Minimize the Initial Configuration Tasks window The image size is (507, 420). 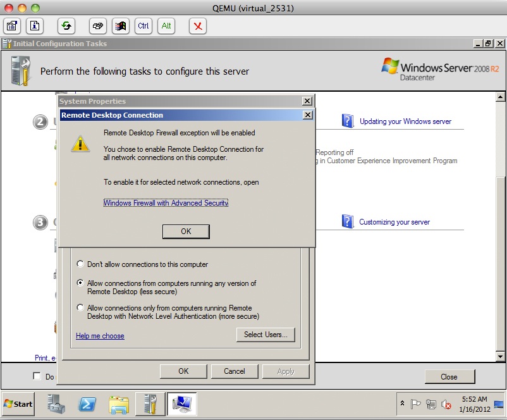tap(478, 44)
